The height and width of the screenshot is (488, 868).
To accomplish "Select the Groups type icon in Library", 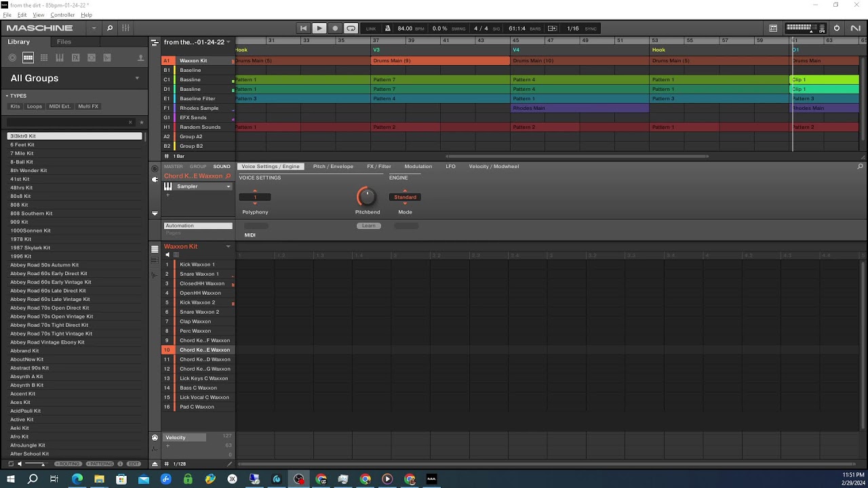I will click(28, 58).
